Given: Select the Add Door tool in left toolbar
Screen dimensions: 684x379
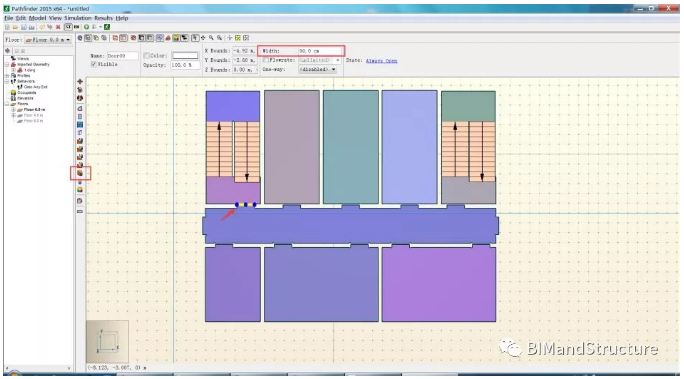Looking at the screenshot, I should point(80,173).
